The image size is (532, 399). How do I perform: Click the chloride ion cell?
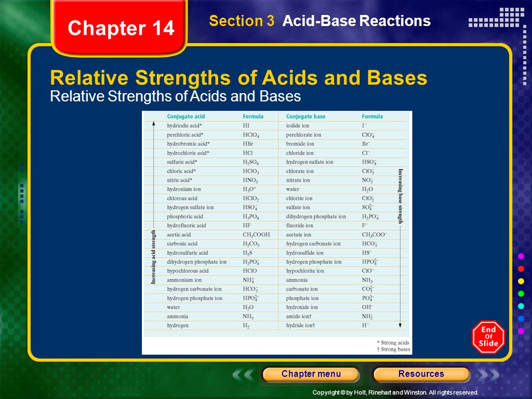(x=300, y=153)
